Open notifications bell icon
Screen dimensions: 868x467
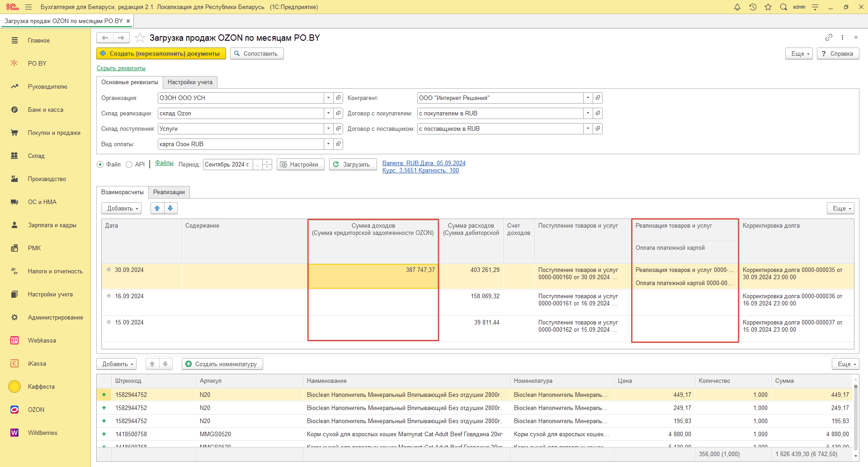coord(737,7)
